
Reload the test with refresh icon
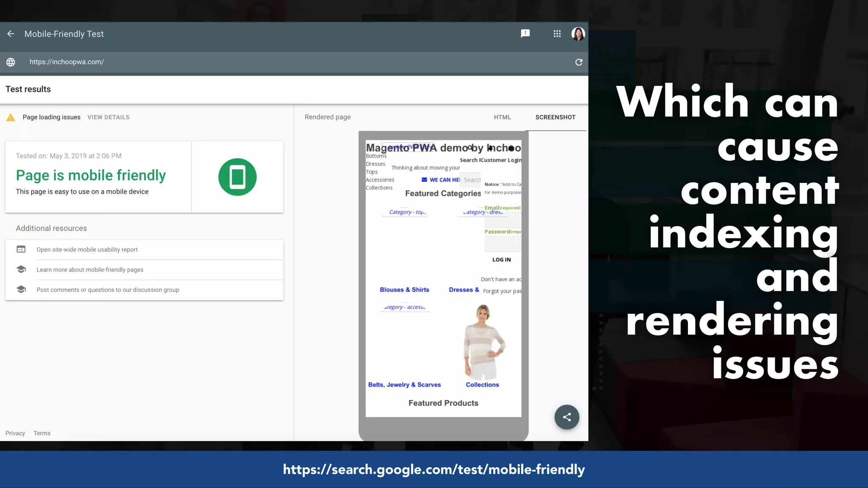(579, 62)
